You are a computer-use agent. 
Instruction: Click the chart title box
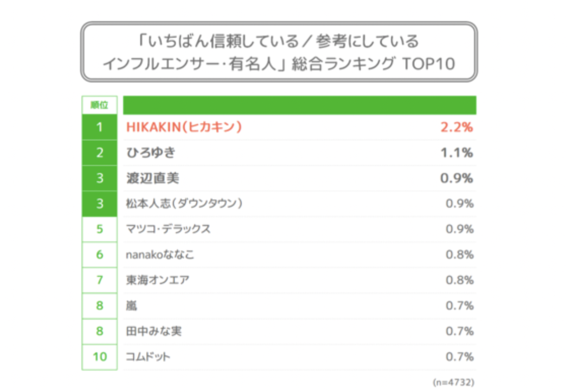click(279, 52)
